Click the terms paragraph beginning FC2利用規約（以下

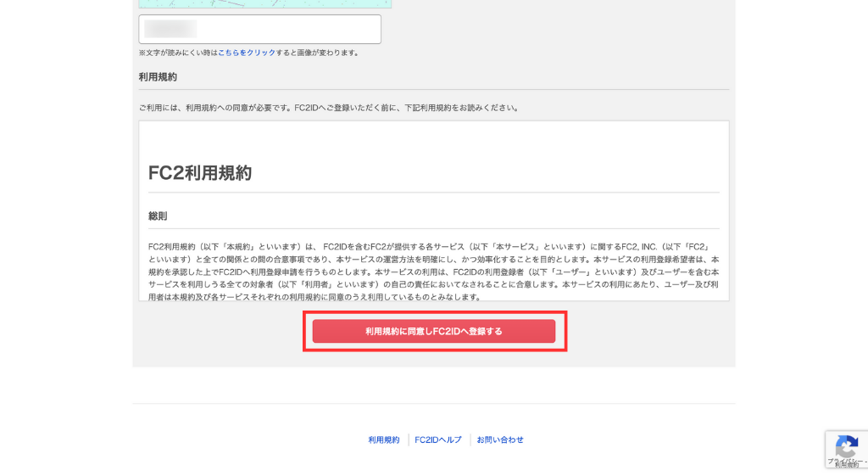click(x=433, y=272)
